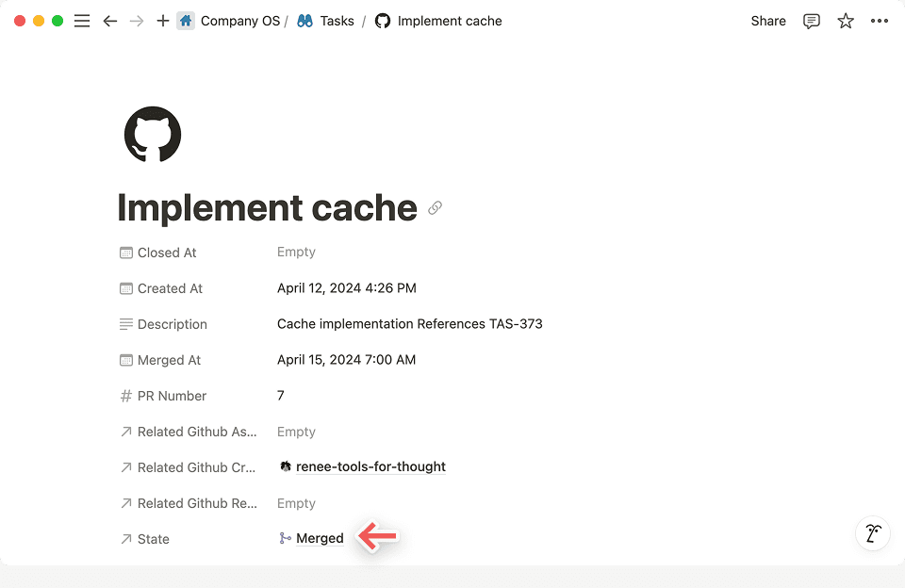The width and height of the screenshot is (905, 588).
Task: Select Company OS in the breadcrumb
Action: click(240, 20)
